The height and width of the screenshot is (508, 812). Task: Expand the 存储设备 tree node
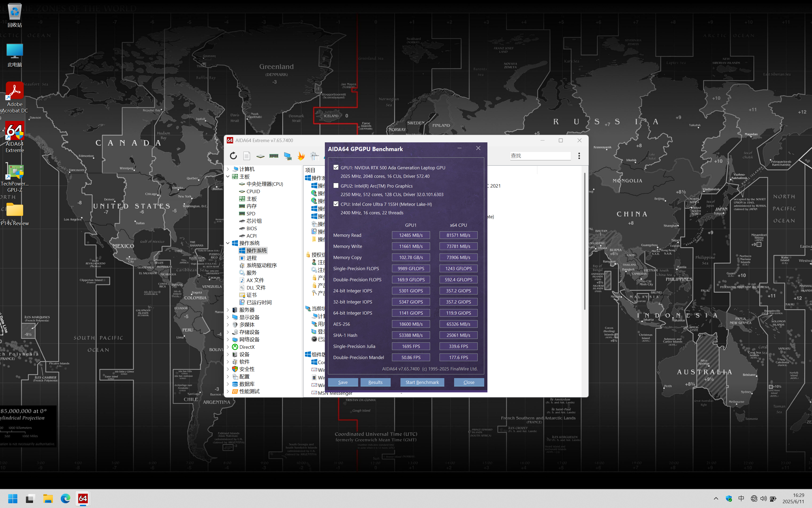click(228, 332)
